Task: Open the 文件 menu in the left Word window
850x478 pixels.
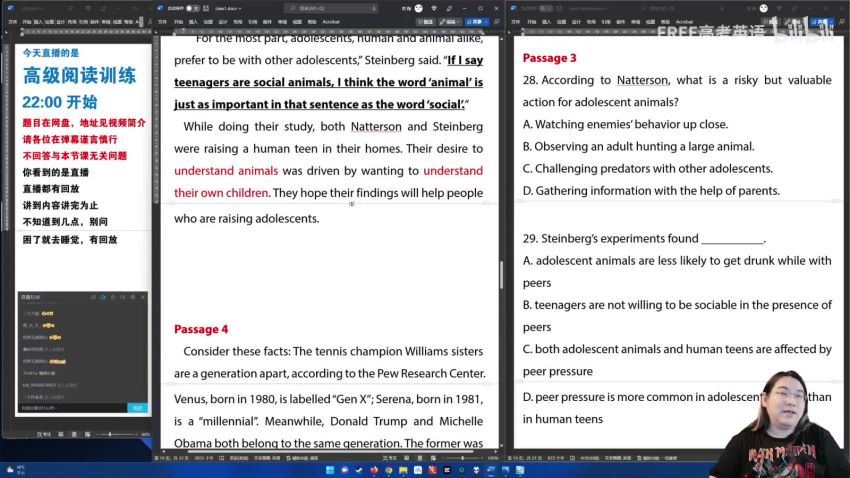Action: click(13, 22)
